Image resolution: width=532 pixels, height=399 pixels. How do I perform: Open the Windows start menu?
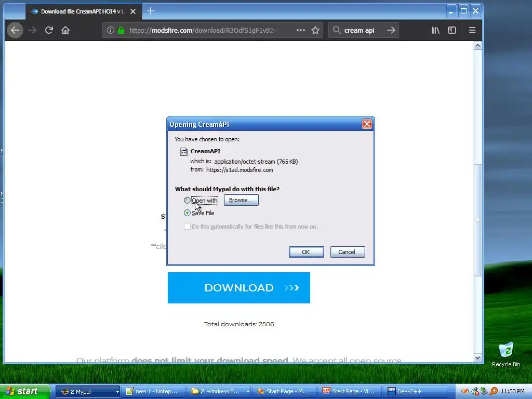tap(24, 392)
